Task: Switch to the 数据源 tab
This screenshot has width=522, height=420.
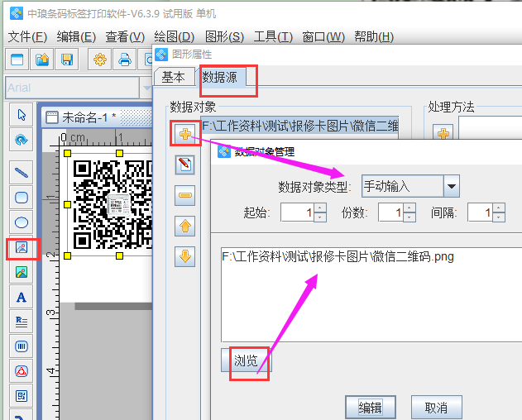Action: (226, 77)
